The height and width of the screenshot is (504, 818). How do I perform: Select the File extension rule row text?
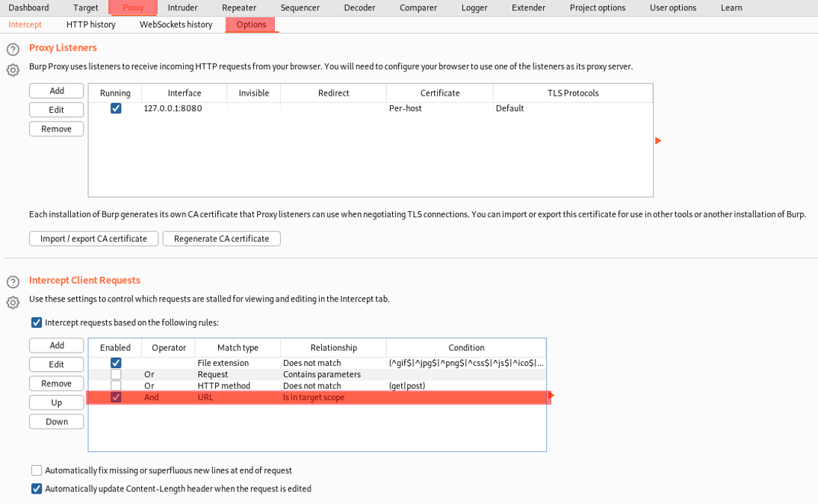223,363
